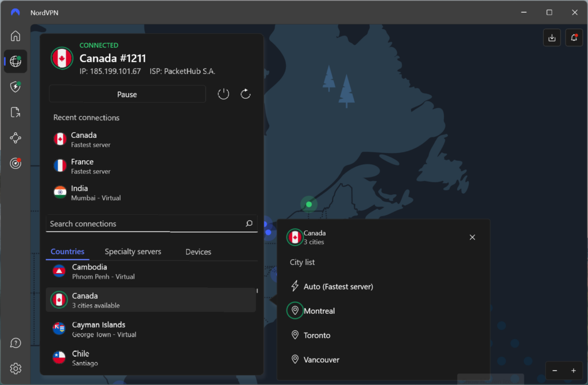Click the Toronto location pin icon
The width and height of the screenshot is (588, 385).
pos(295,335)
